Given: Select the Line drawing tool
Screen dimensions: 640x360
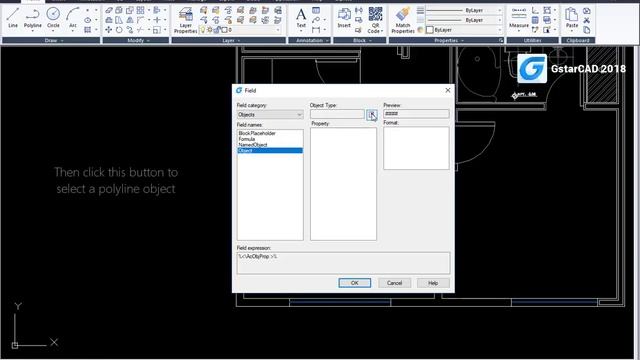Looking at the screenshot, I should click(x=13, y=18).
